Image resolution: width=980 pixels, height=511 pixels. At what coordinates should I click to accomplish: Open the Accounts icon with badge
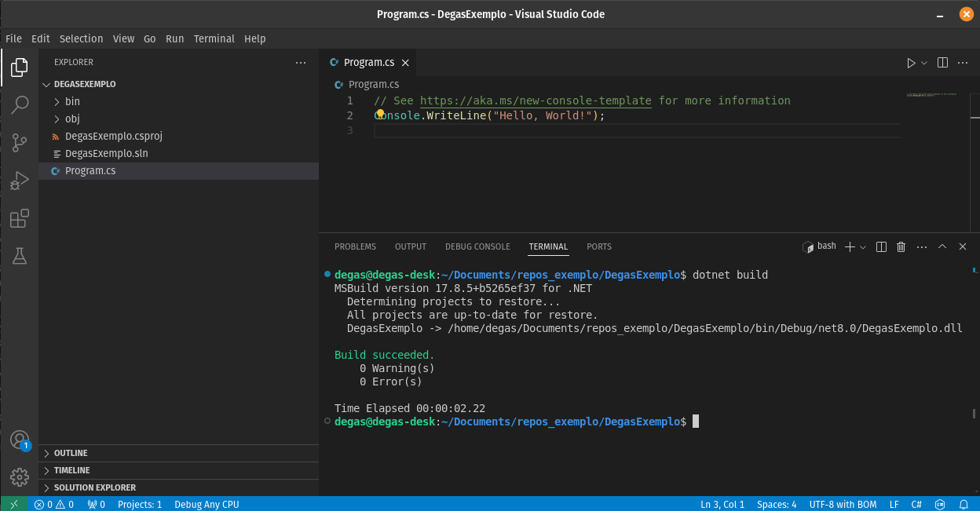pos(20,440)
